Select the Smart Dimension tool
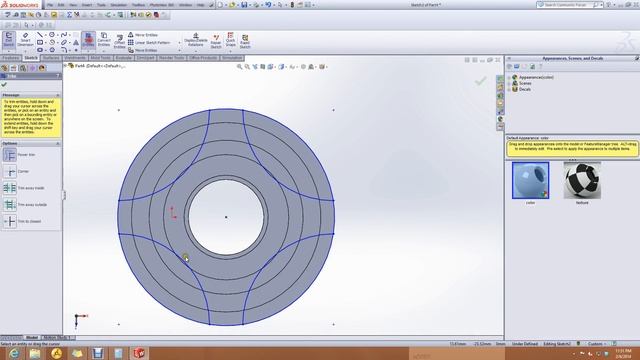 25,39
